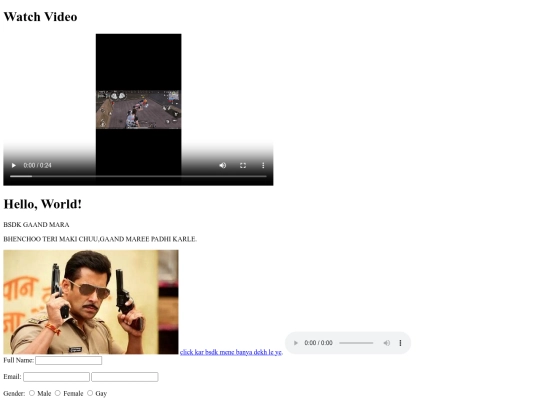Screen dimensions: 540x405
Task: Click the audio player's seek slider
Action: pyautogui.click(x=356, y=343)
